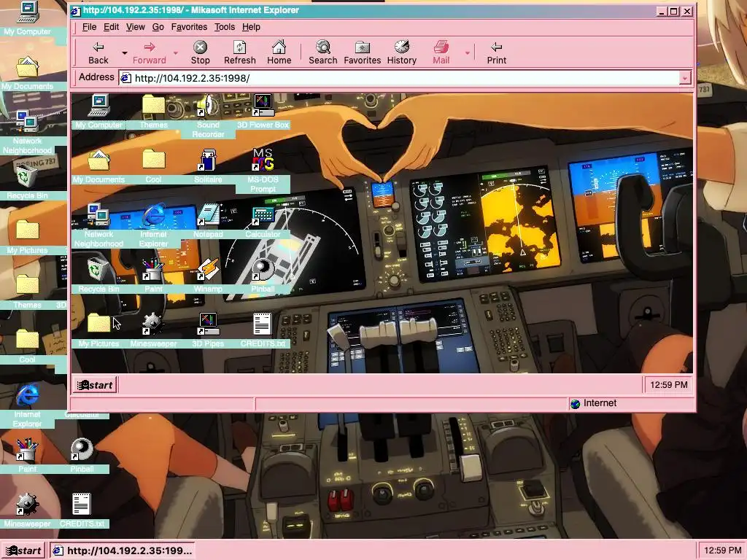
Task: Select 3D Pipes icon in browser page
Action: (208, 330)
